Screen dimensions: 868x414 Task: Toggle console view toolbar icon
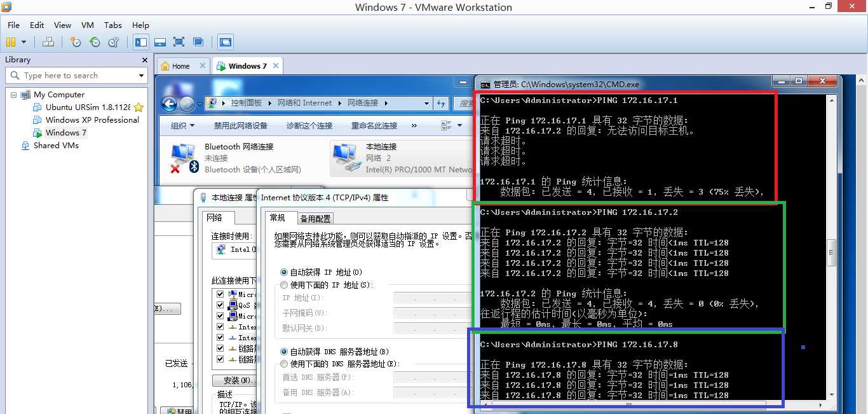(226, 42)
